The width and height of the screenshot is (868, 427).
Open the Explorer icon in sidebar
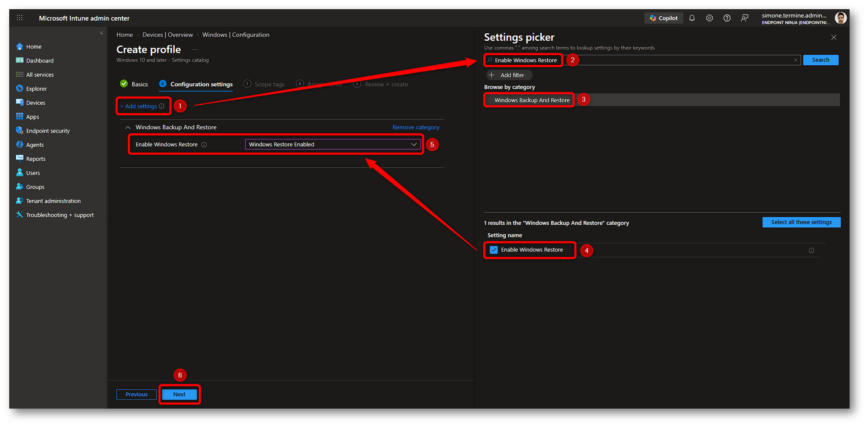pos(20,88)
